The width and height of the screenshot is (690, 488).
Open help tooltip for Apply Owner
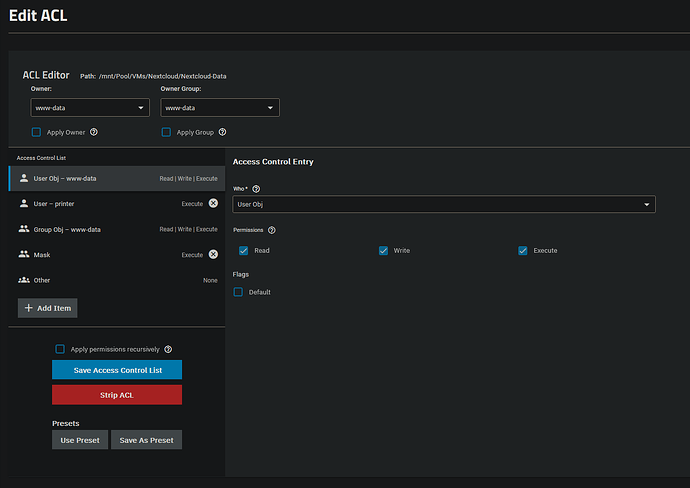[x=94, y=132]
